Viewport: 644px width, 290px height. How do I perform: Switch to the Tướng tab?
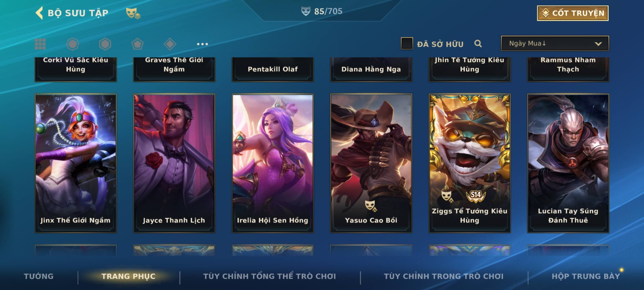click(x=39, y=276)
